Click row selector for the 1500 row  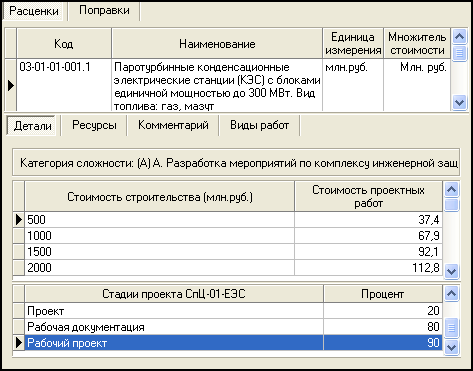(19, 252)
